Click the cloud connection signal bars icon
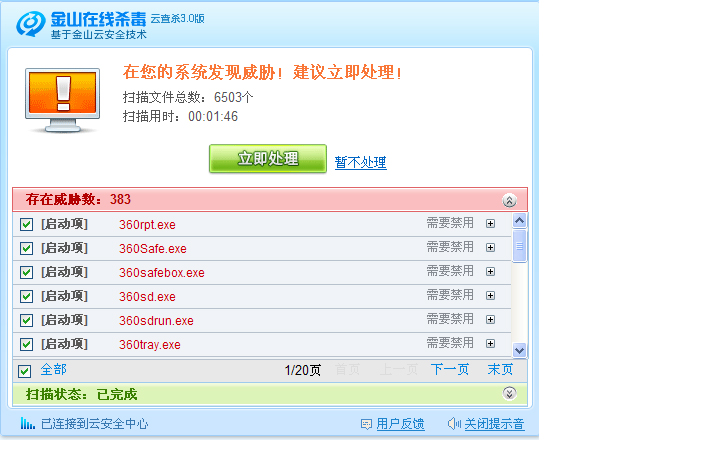 pyautogui.click(x=28, y=423)
